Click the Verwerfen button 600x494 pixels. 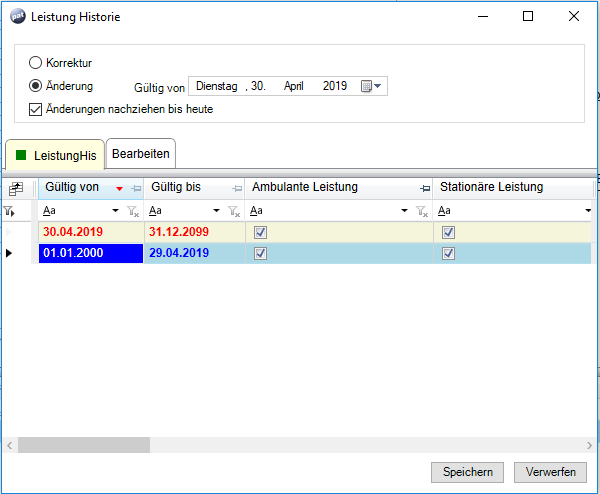click(550, 472)
